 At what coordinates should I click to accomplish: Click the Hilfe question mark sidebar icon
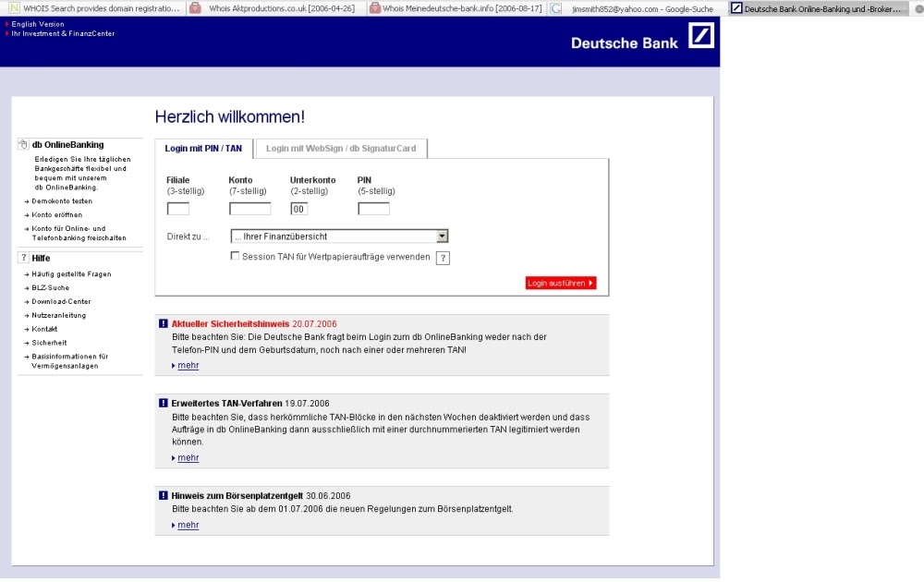click(23, 258)
